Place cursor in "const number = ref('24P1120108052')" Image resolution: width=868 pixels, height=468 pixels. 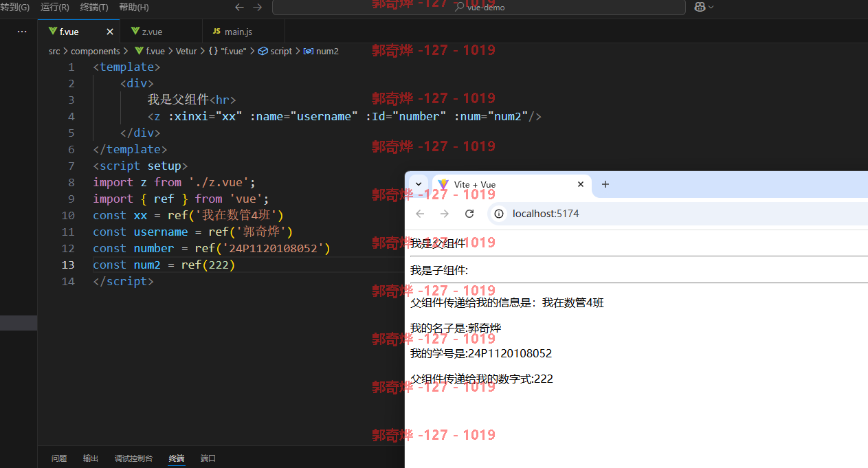tap(212, 248)
